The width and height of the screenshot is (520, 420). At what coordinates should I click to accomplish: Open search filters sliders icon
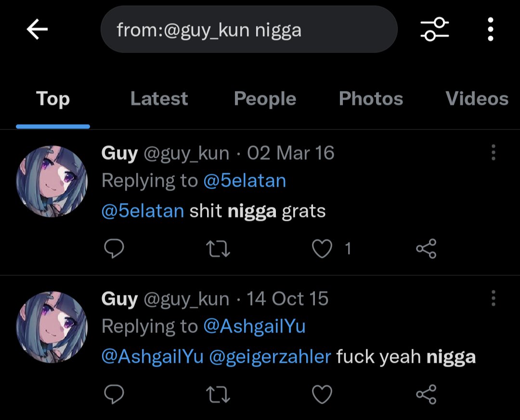pos(434,30)
